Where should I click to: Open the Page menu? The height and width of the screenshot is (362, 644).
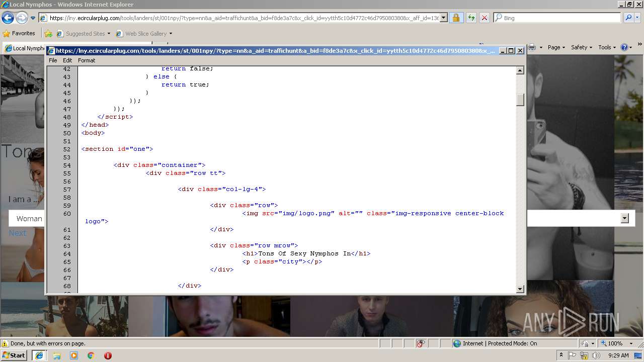pyautogui.click(x=556, y=47)
